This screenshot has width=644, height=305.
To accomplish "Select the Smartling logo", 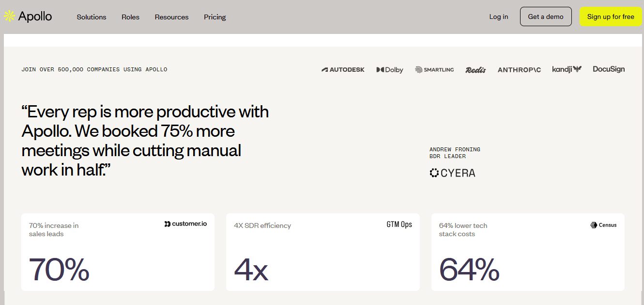I will click(434, 69).
